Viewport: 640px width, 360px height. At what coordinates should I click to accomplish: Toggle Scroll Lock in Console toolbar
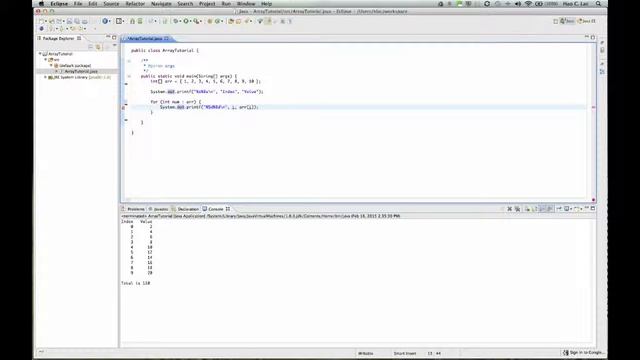coord(535,209)
